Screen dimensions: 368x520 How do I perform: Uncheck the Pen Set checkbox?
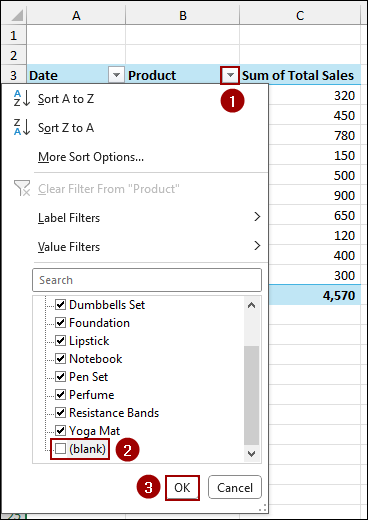tap(60, 376)
